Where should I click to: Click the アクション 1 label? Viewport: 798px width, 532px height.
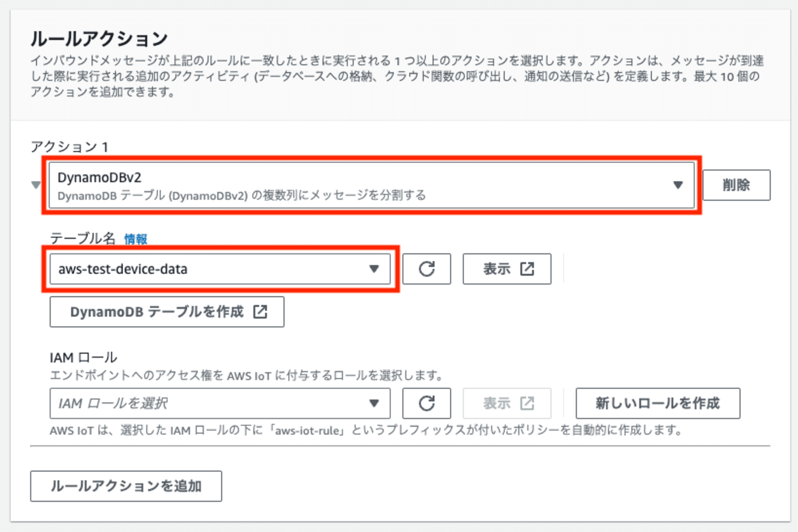70,147
